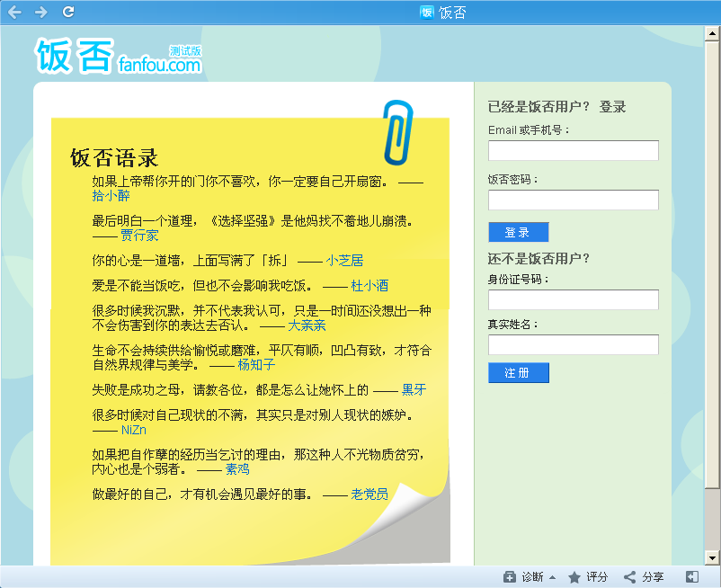Focus the 身份证号码 input field
This screenshot has width=721, height=588.
pyautogui.click(x=574, y=299)
